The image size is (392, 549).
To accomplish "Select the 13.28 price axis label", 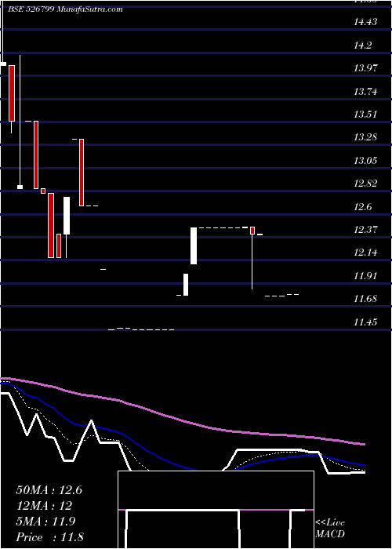I will (365, 137).
